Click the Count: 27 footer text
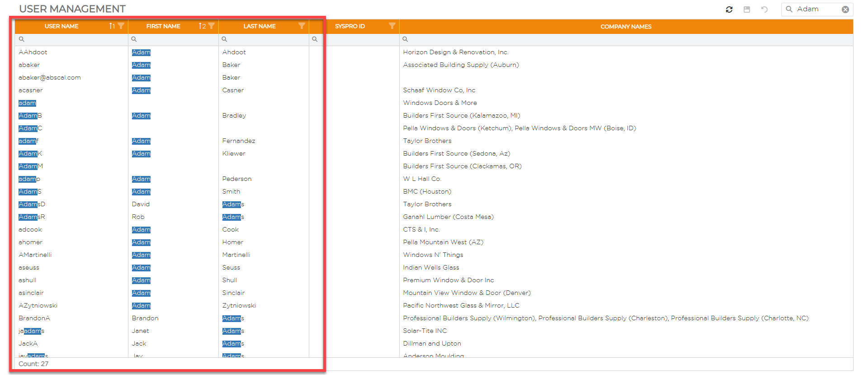 (33, 364)
